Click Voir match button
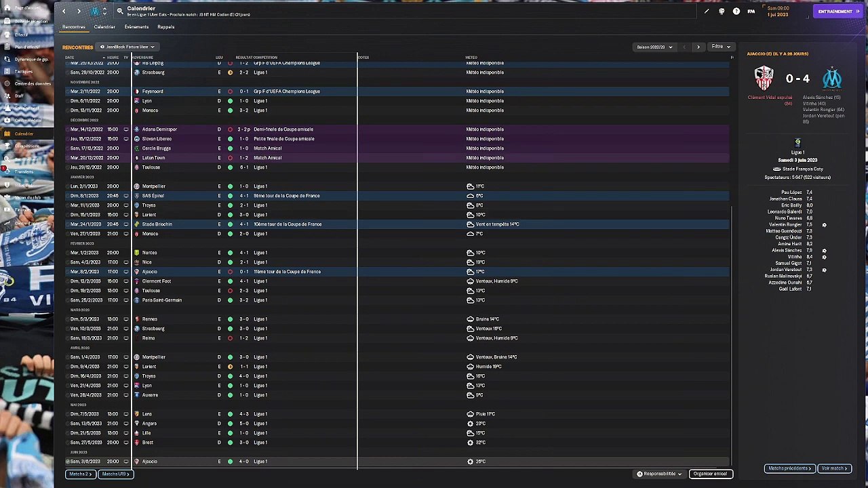This screenshot has width=868, height=488. (x=834, y=468)
